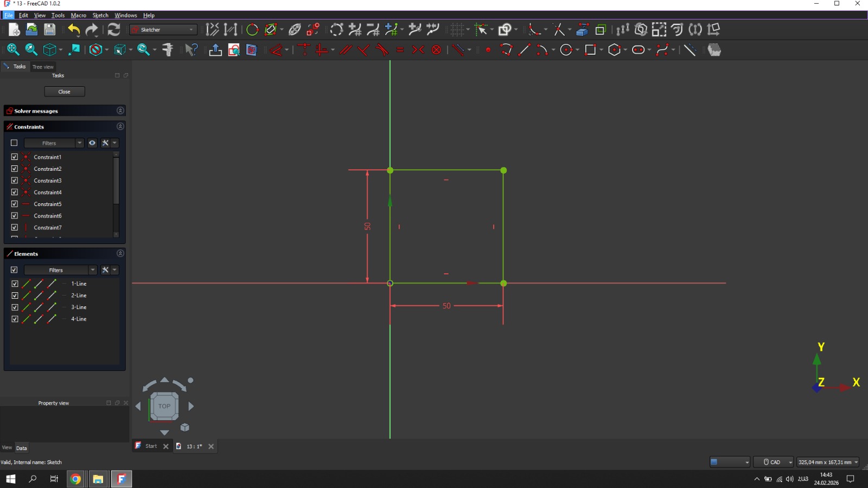The width and height of the screenshot is (868, 488).
Task: Toggle Constraint2 checkbox
Action: pos(15,169)
